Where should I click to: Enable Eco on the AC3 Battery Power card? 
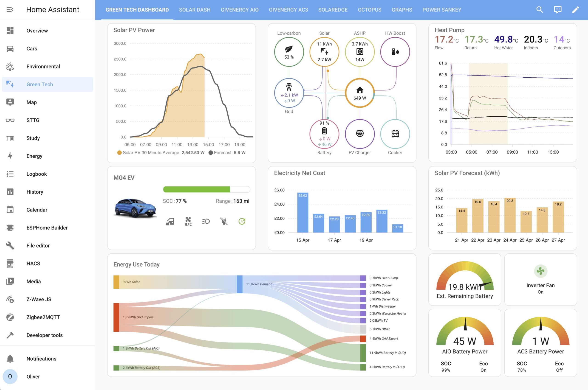[x=559, y=367]
